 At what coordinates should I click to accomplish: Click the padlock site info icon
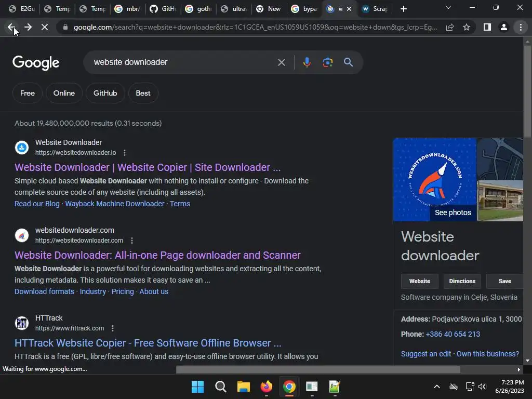tap(65, 27)
